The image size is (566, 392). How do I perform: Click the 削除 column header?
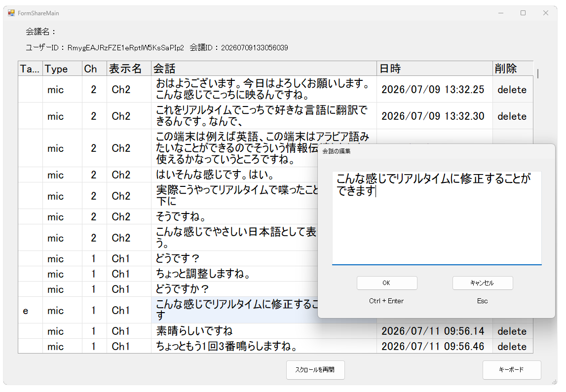coord(513,69)
